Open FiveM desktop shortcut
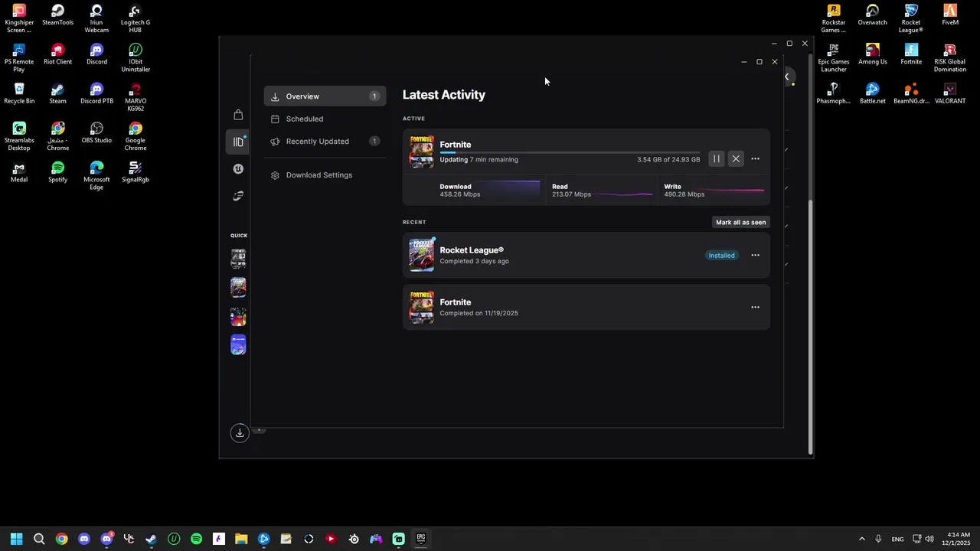Image resolution: width=980 pixels, height=551 pixels. tap(950, 15)
